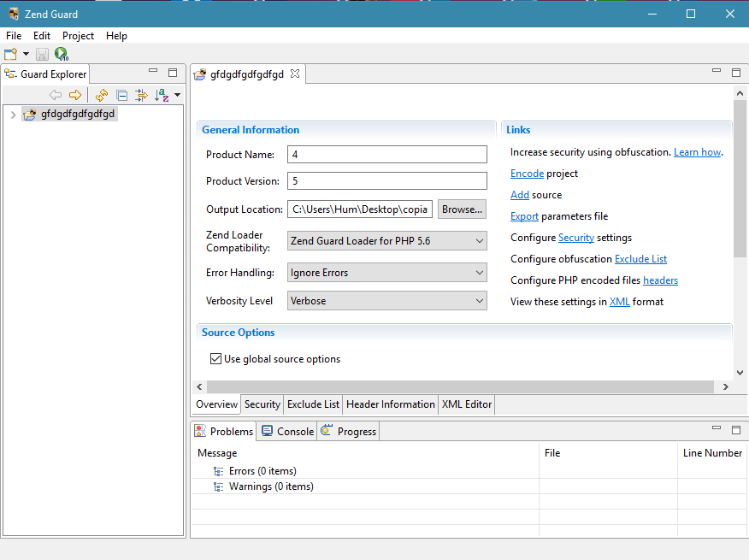Click the editor vertical scrollbar up arrow
This screenshot has height=560, width=749.
point(740,93)
